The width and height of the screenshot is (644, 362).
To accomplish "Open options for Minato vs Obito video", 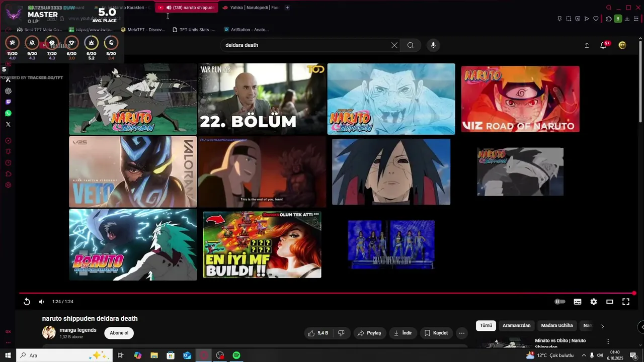I will tap(608, 341).
